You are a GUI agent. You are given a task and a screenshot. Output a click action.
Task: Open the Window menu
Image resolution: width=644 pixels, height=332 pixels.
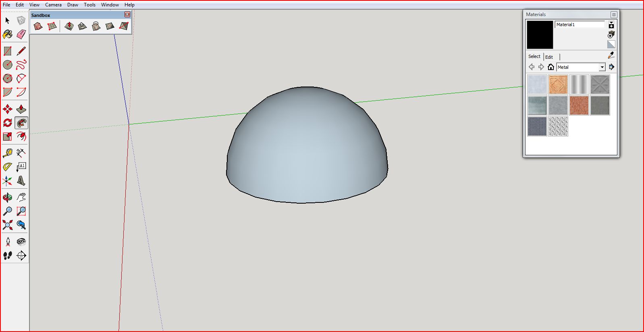(x=110, y=5)
